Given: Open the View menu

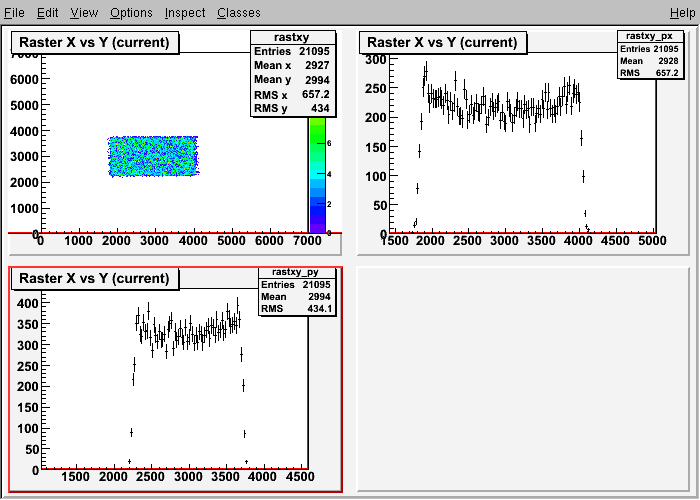Looking at the screenshot, I should 84,12.
